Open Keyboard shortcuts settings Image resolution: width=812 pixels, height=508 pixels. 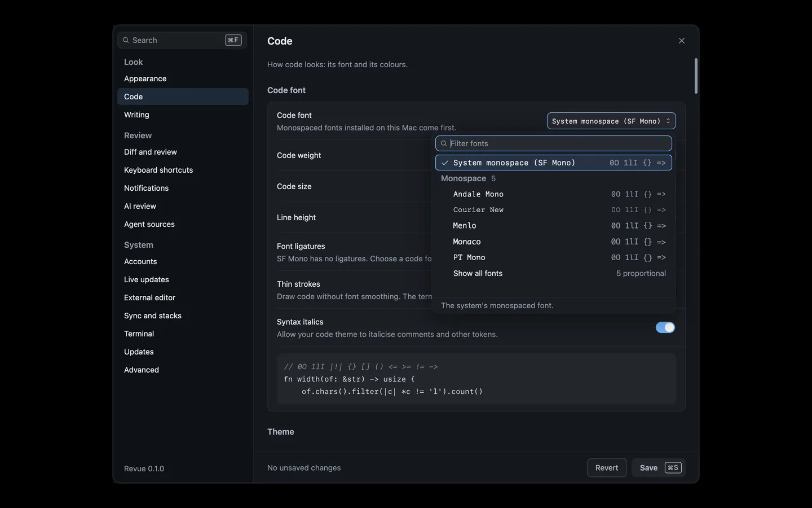coord(183,170)
